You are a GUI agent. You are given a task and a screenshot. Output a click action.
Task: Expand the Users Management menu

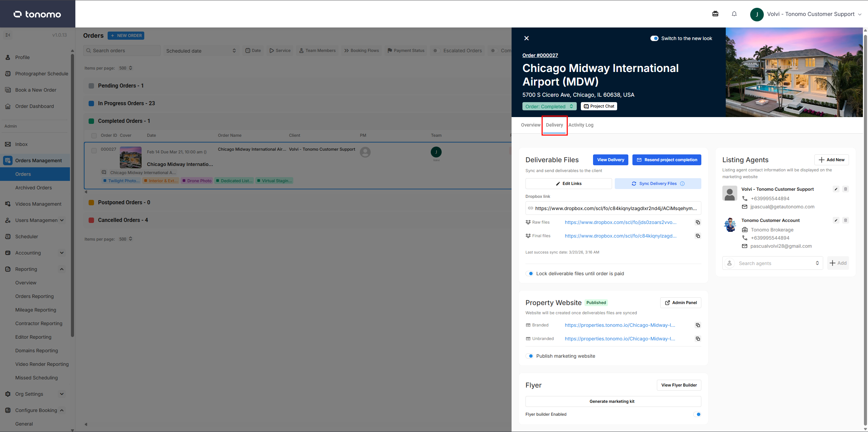62,220
